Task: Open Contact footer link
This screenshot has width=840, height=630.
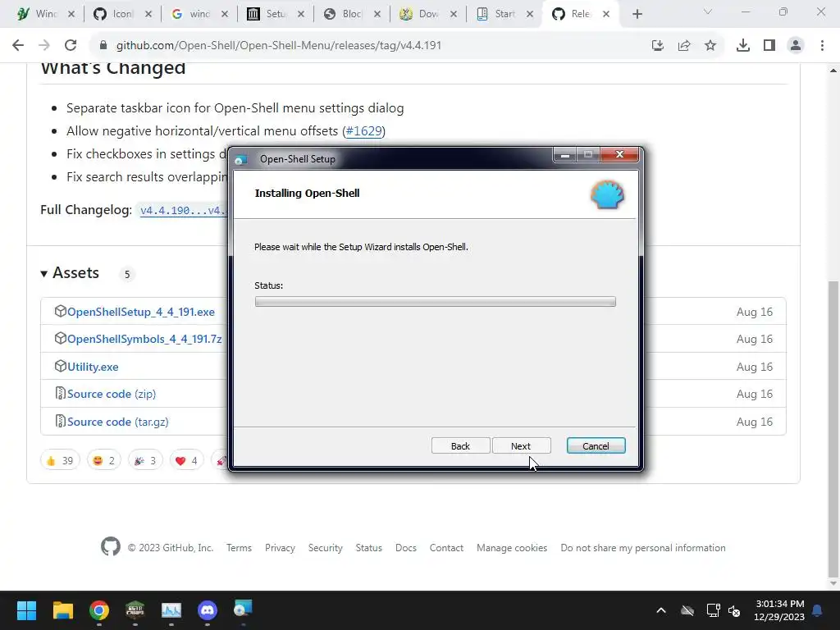Action: pyautogui.click(x=446, y=547)
